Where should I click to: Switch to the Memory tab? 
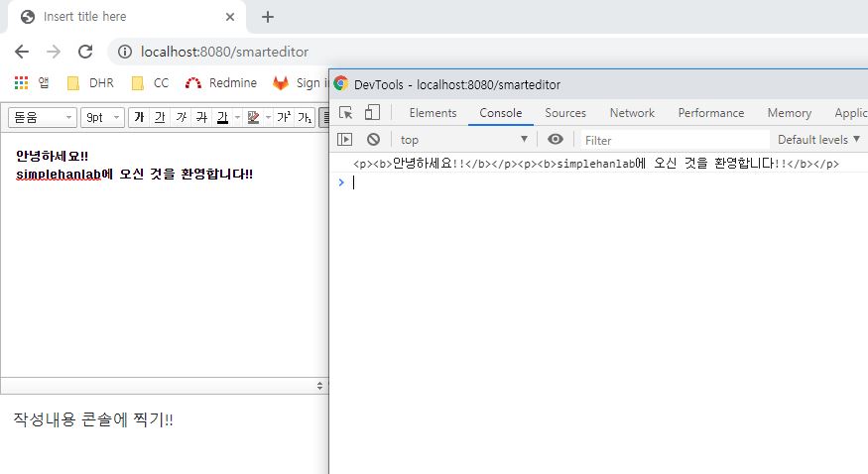(789, 113)
